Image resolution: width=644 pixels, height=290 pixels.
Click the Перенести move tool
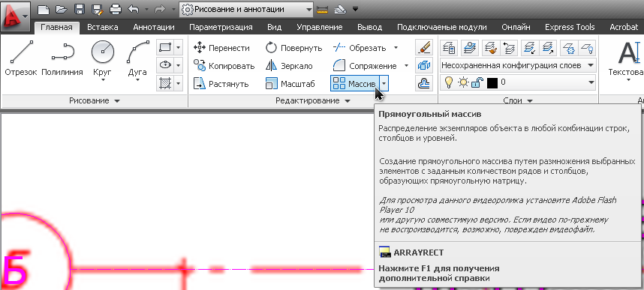[221, 48]
